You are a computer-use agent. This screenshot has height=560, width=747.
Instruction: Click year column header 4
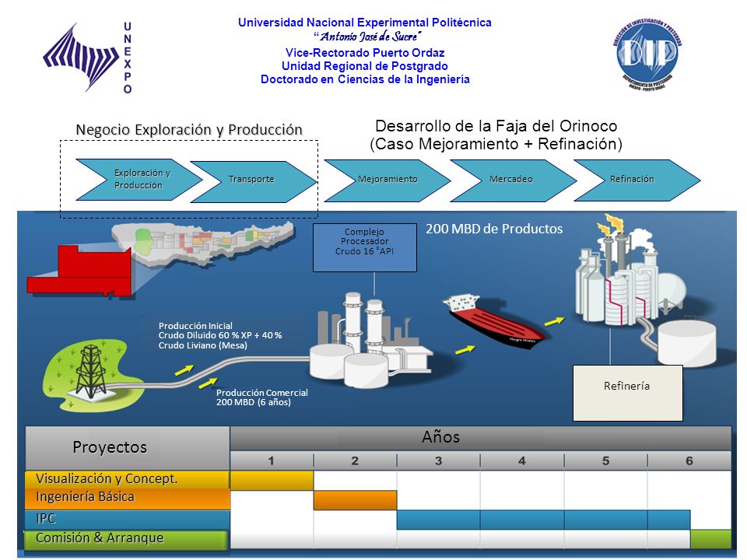coord(522,460)
